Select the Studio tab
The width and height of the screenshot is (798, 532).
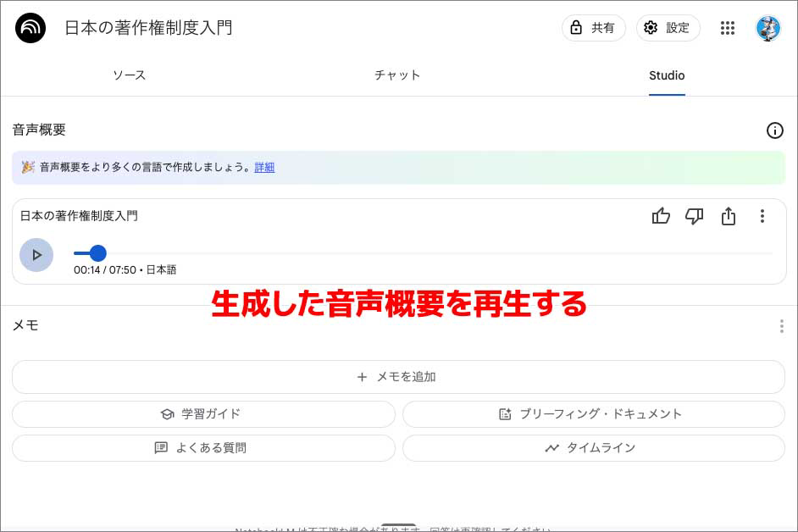(x=667, y=75)
